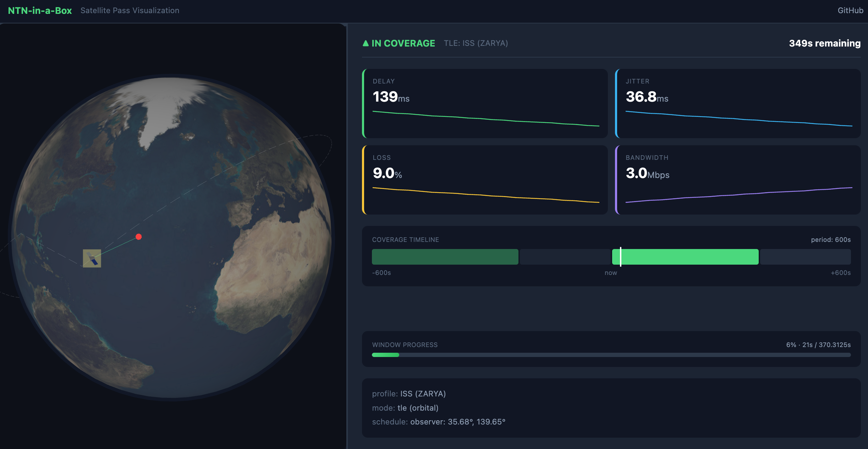Image resolution: width=868 pixels, height=449 pixels.
Task: Click the red observer dot on globe
Action: 139,237
